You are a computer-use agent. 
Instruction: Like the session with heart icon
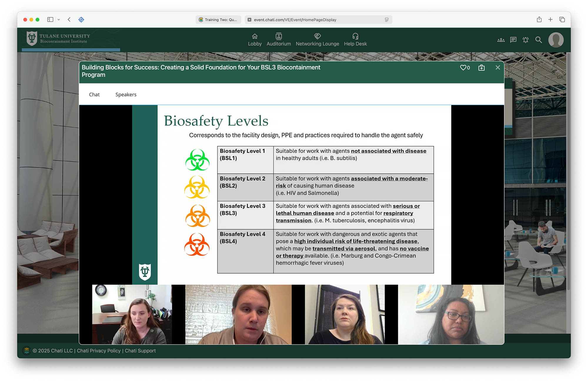[463, 68]
